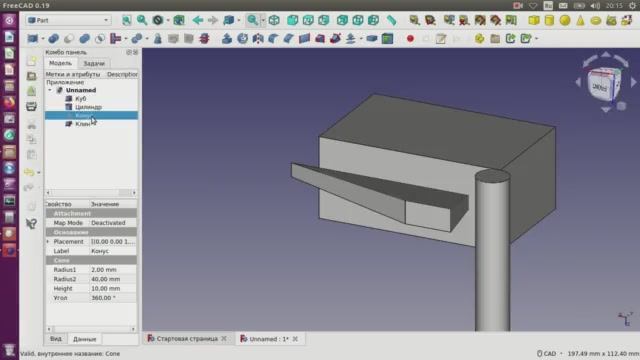Select Клин in the model tree
Viewport: 640px width, 360px height.
pyautogui.click(x=83, y=124)
